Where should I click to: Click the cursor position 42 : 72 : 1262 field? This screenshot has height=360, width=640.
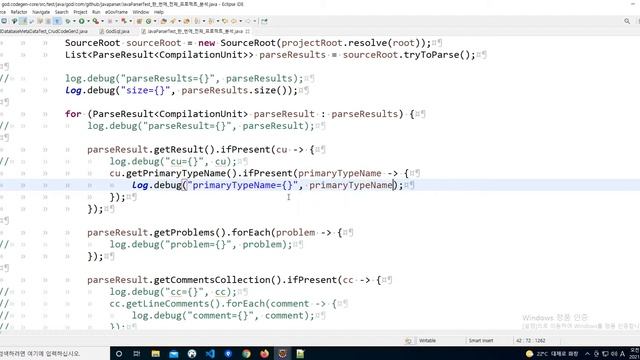point(530,340)
